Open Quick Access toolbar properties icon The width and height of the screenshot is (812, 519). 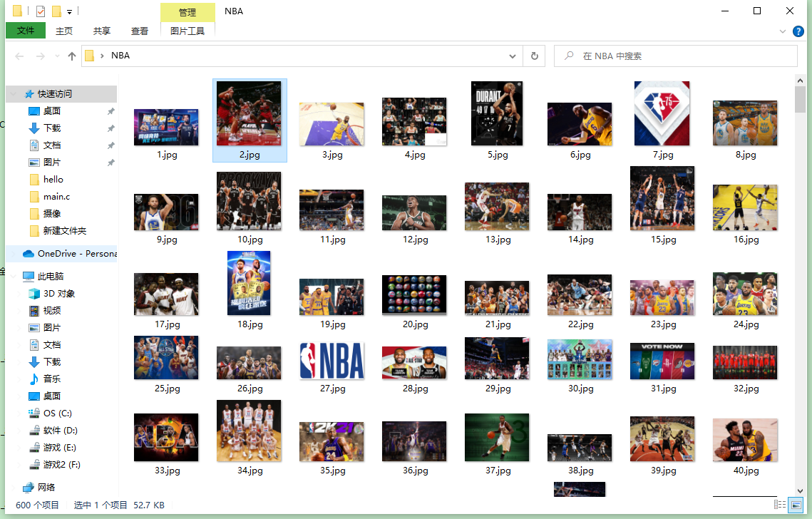coord(41,11)
